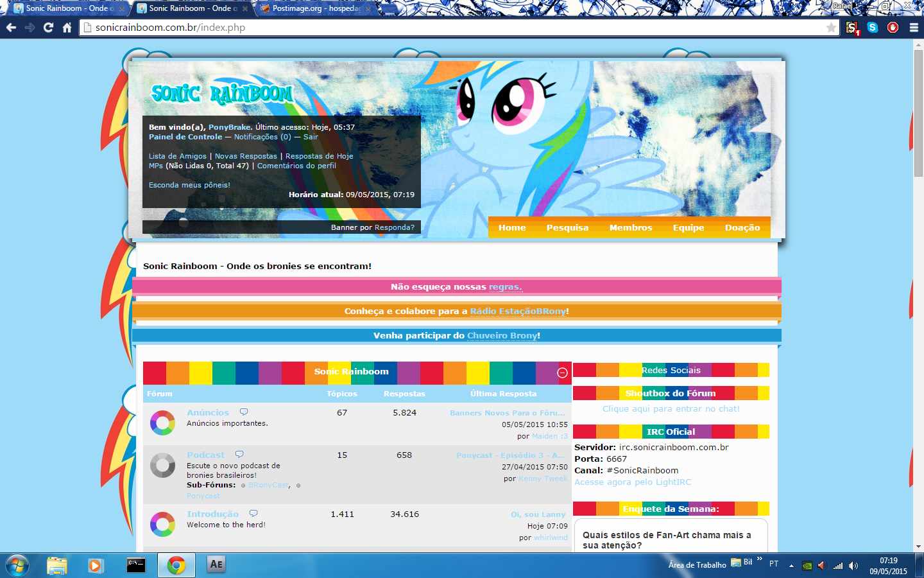This screenshot has height=578, width=924.
Task: Click the red circular extension icon
Action: click(893, 28)
